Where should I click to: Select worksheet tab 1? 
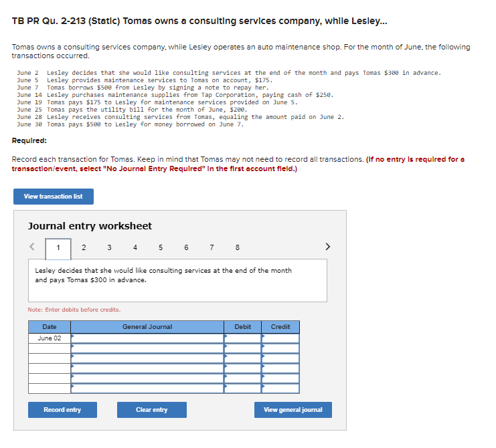58,247
